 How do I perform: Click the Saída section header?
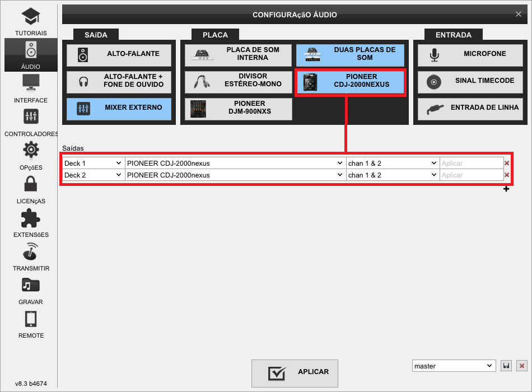(x=96, y=35)
